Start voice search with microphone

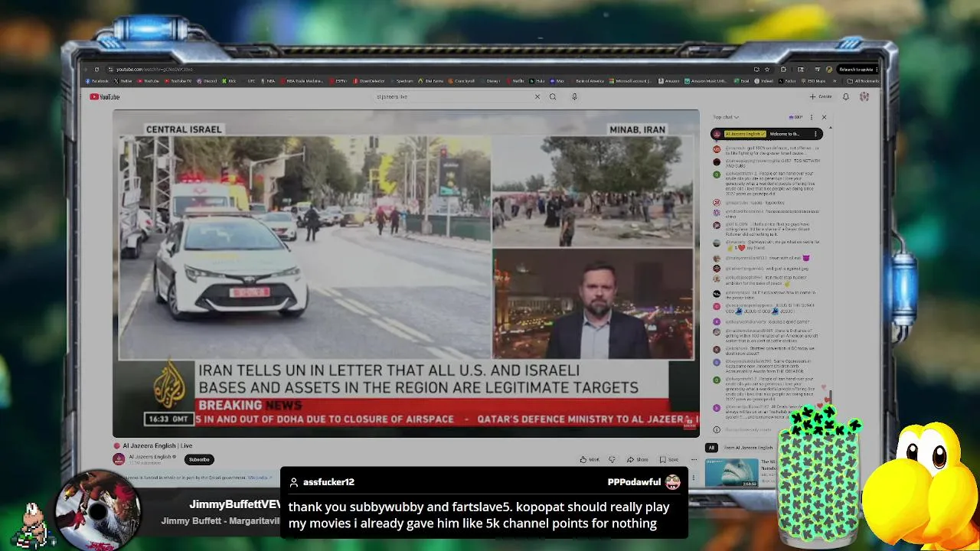pos(574,96)
